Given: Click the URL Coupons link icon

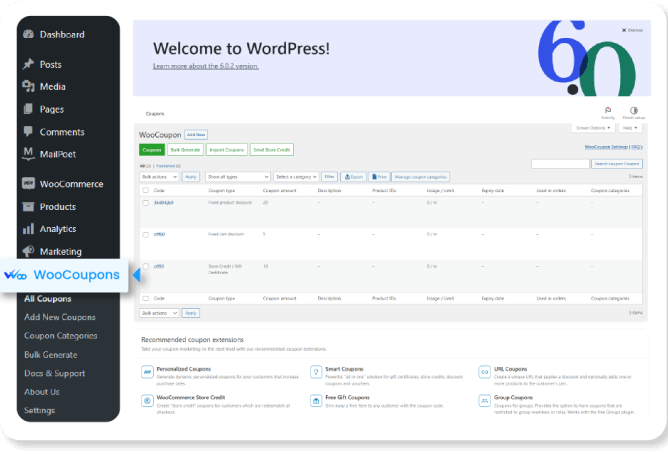Looking at the screenshot, I should coord(485,372).
